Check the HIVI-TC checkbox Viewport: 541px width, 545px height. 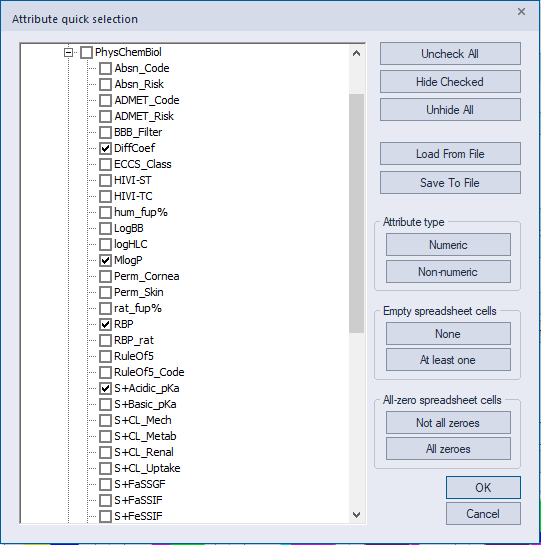pos(105,196)
